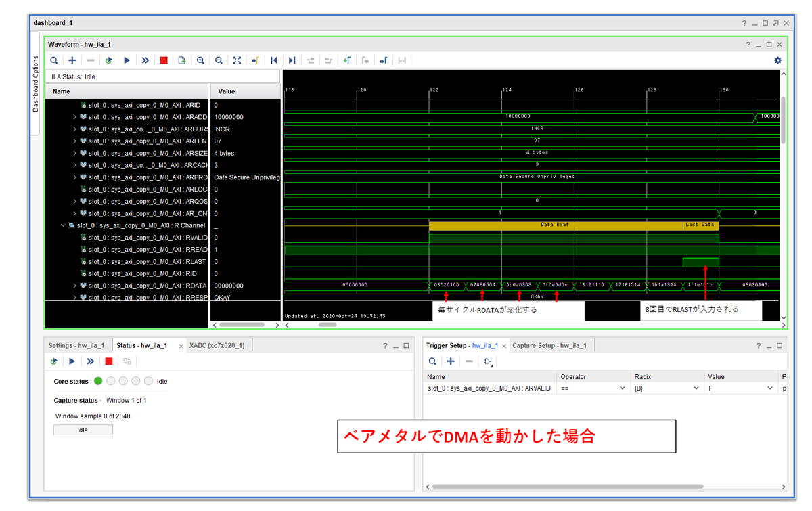Open waveform settings gear
812x511 pixels.
click(x=777, y=60)
